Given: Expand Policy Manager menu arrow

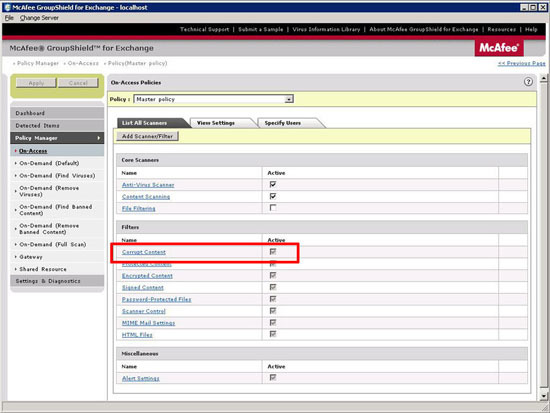Looking at the screenshot, I should point(99,138).
